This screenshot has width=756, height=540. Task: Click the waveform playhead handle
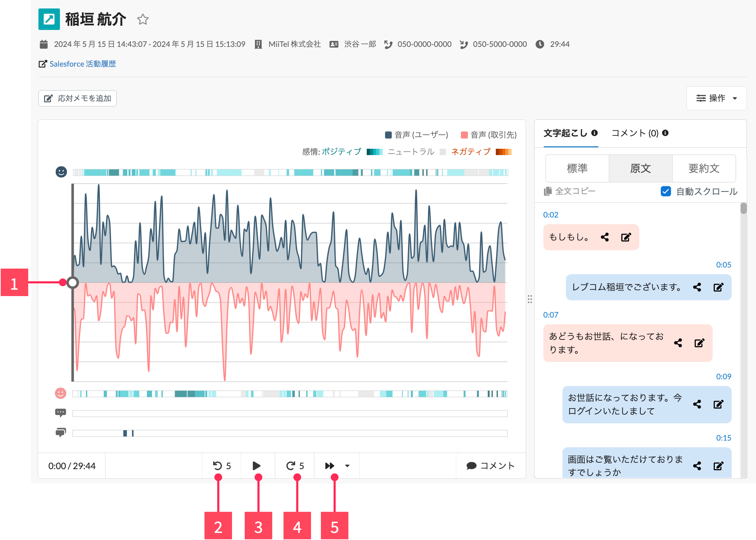coord(73,282)
